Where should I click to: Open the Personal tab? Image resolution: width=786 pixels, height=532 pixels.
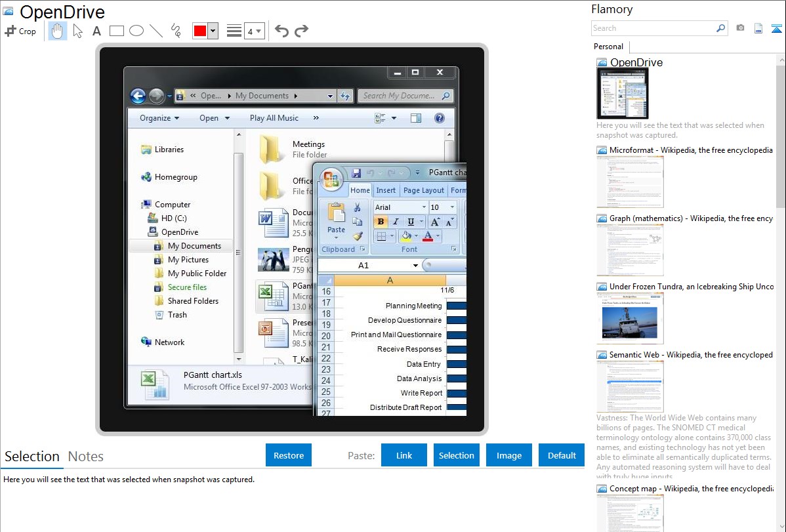(x=608, y=47)
